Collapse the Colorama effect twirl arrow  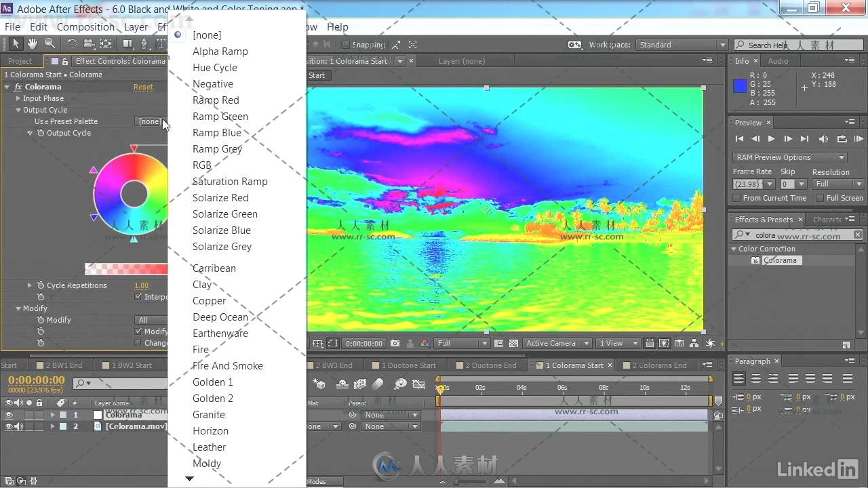pos(7,87)
